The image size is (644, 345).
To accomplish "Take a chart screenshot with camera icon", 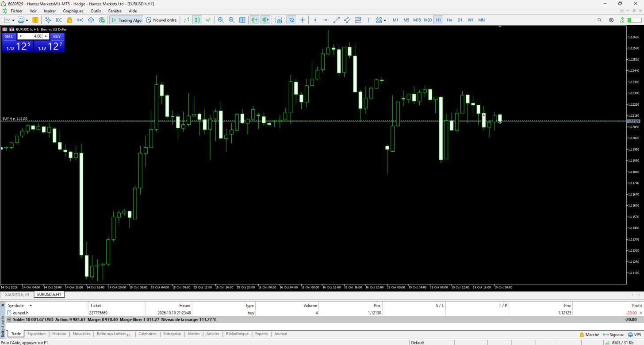I will [x=279, y=20].
